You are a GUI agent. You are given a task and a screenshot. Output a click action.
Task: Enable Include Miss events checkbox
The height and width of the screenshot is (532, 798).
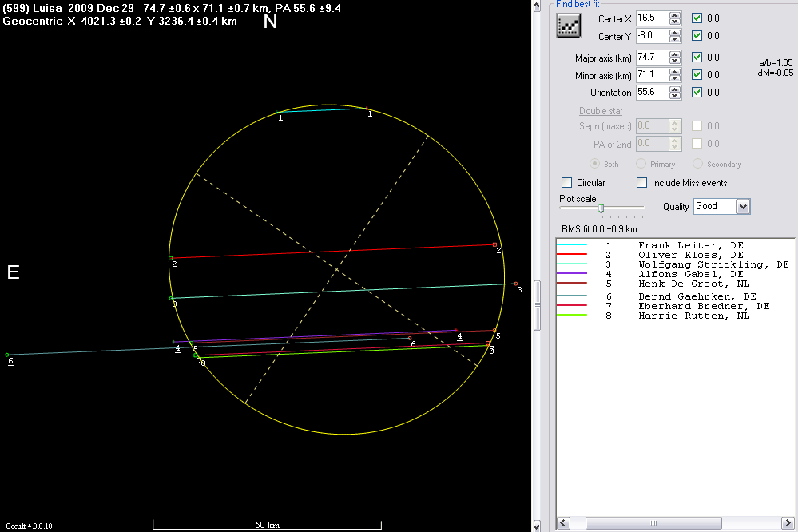coord(642,183)
